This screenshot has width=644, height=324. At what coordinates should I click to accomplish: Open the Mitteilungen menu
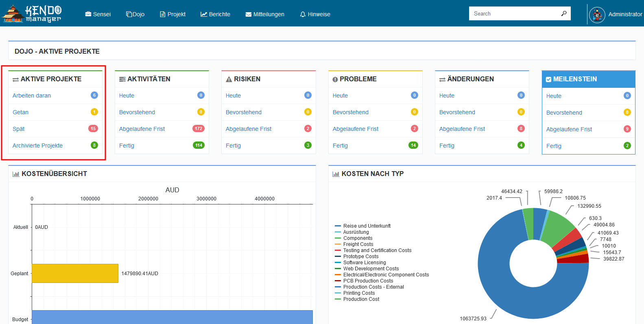coord(265,14)
